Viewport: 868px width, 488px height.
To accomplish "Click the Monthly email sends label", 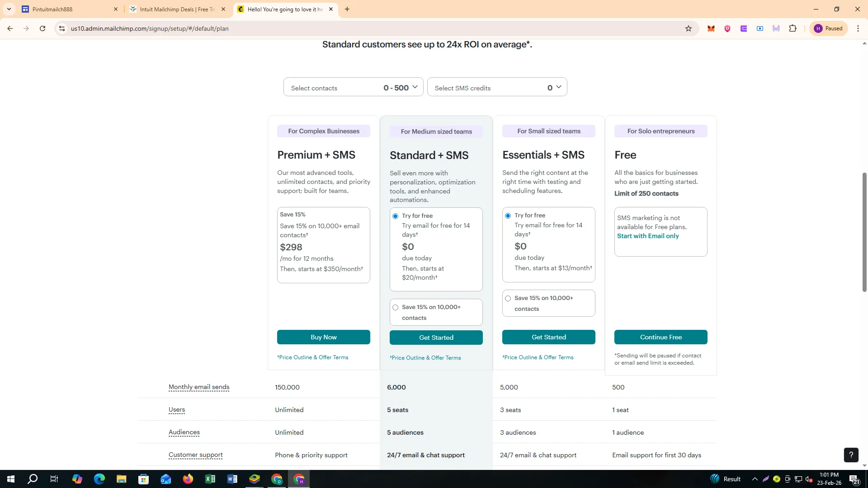I will (x=199, y=387).
